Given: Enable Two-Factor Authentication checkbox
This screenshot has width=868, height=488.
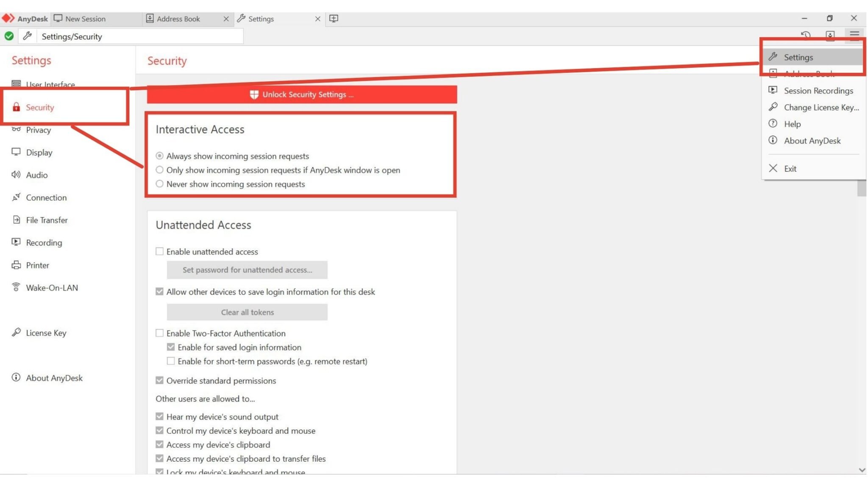Looking at the screenshot, I should click(159, 333).
